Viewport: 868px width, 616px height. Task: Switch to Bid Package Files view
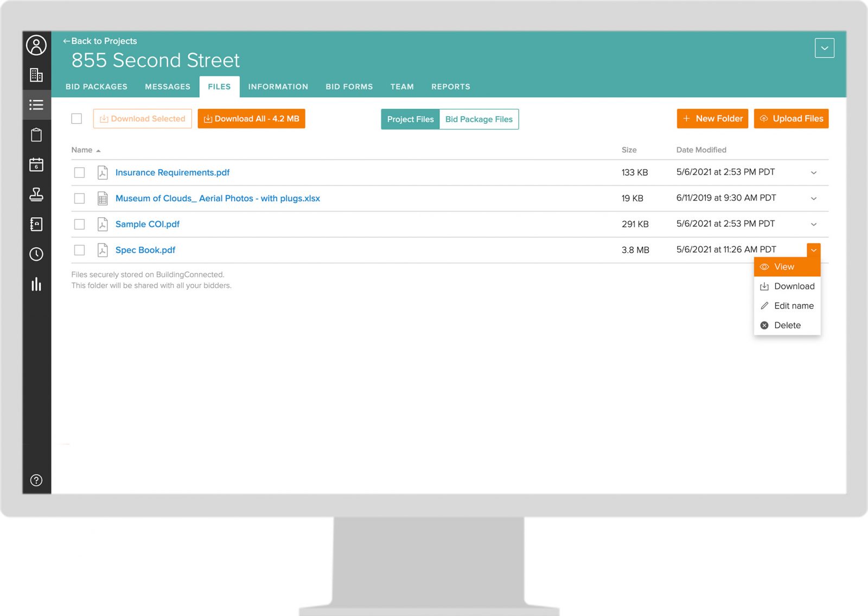click(x=479, y=119)
